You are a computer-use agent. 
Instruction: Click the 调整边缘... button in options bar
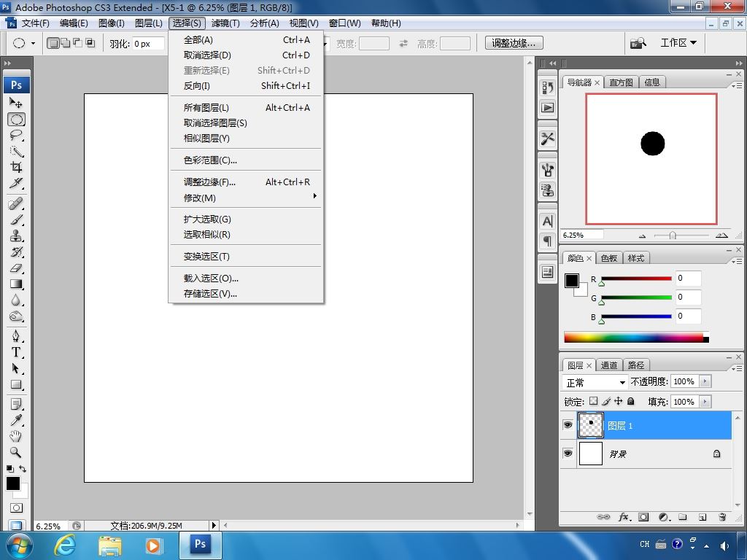[x=514, y=44]
